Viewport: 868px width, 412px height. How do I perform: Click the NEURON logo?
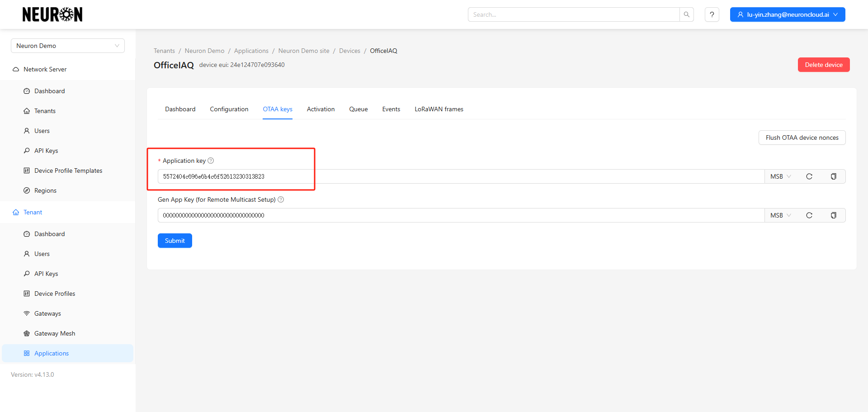52,14
